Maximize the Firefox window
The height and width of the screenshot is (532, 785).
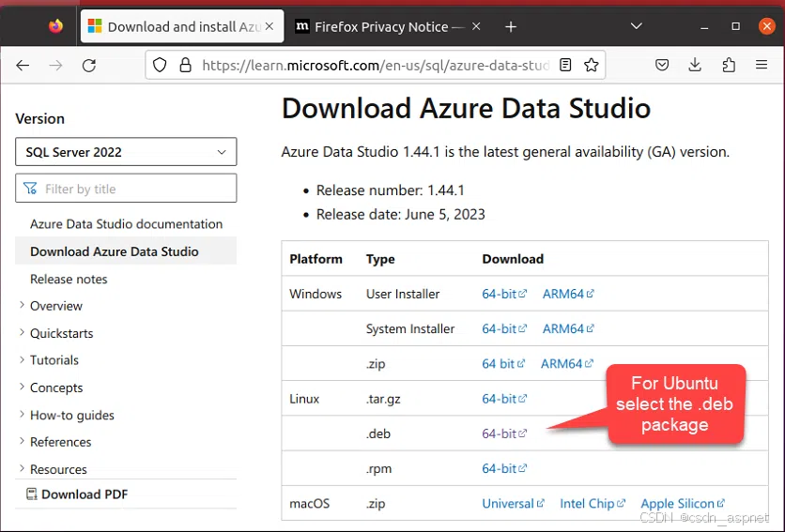[x=735, y=26]
